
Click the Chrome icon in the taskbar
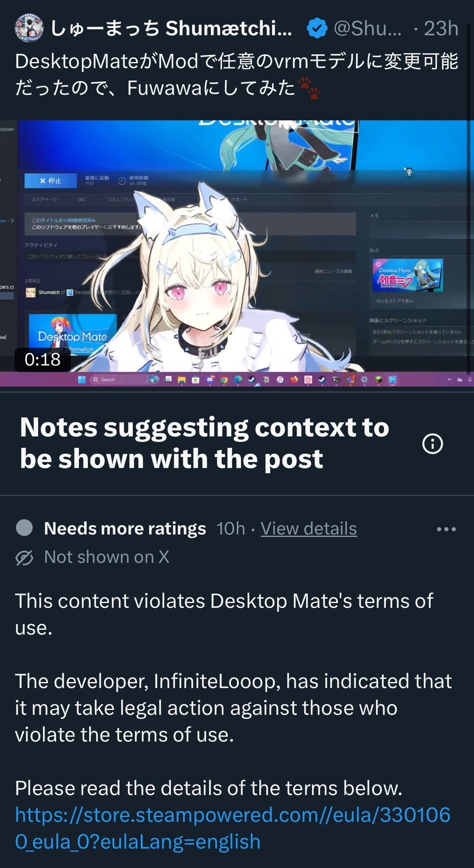point(224,380)
